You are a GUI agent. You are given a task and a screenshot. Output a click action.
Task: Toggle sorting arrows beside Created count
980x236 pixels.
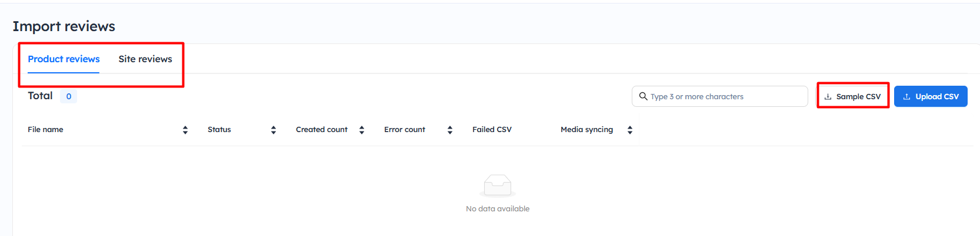pos(362,130)
